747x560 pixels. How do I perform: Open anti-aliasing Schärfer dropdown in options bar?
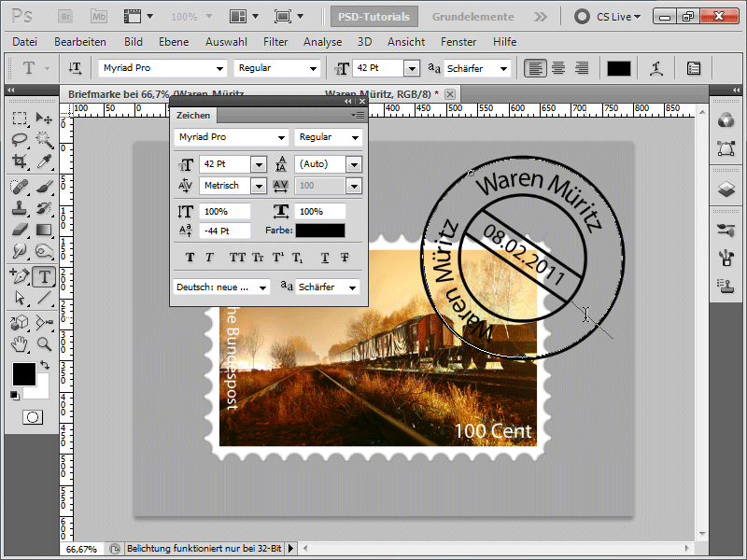[x=503, y=68]
